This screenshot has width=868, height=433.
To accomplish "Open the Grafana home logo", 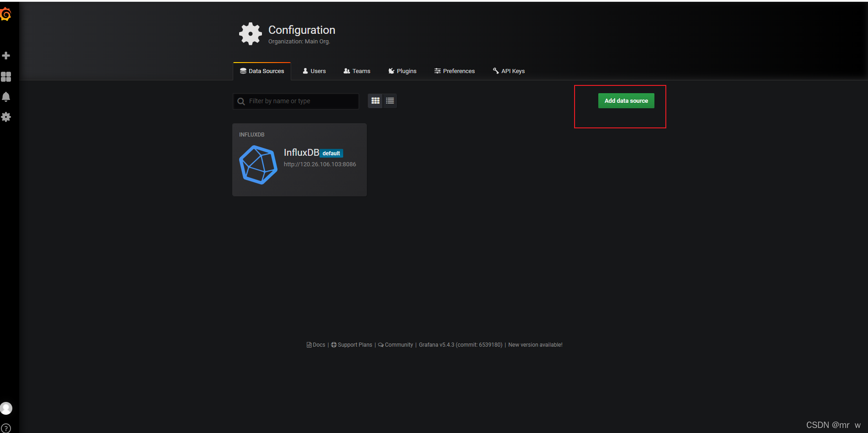I will tap(5, 15).
